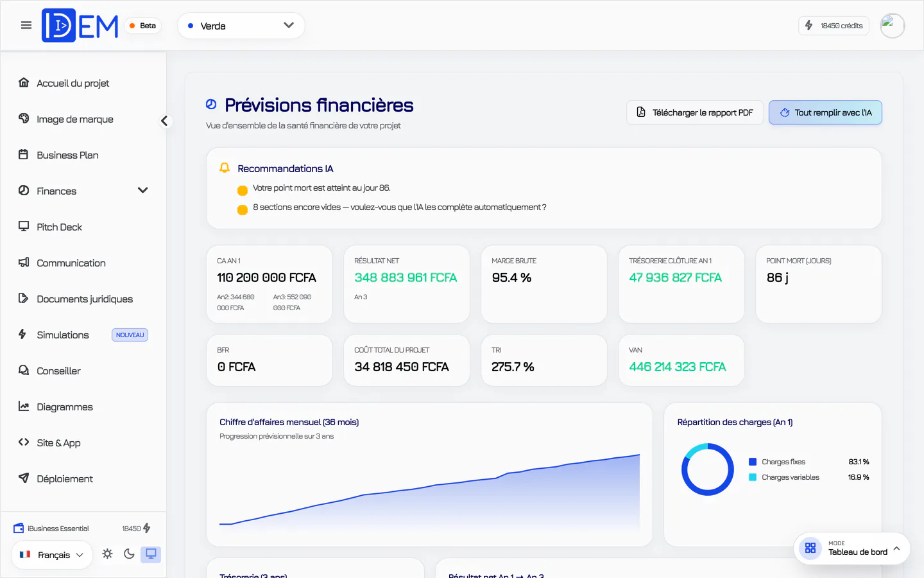Click the Marge brute 95.4 % value
The height and width of the screenshot is (578, 924).
pos(511,277)
